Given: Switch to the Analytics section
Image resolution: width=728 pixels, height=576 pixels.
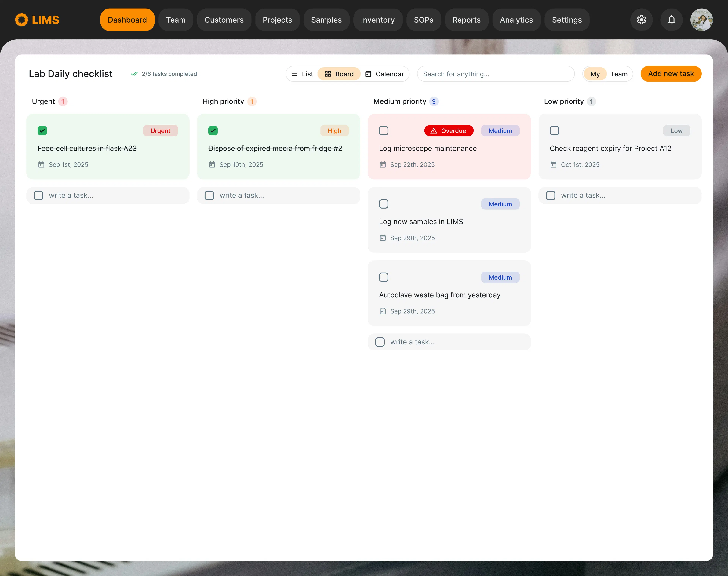Looking at the screenshot, I should (516, 20).
